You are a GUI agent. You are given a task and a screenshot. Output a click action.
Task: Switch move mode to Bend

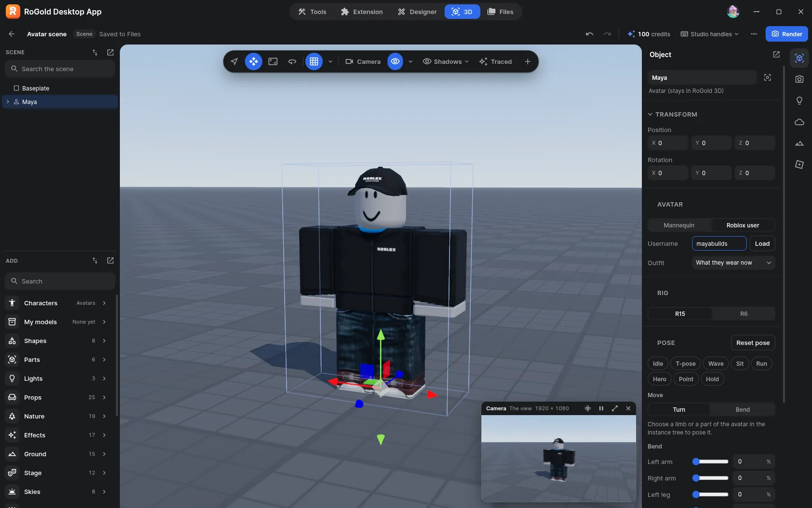pyautogui.click(x=743, y=409)
